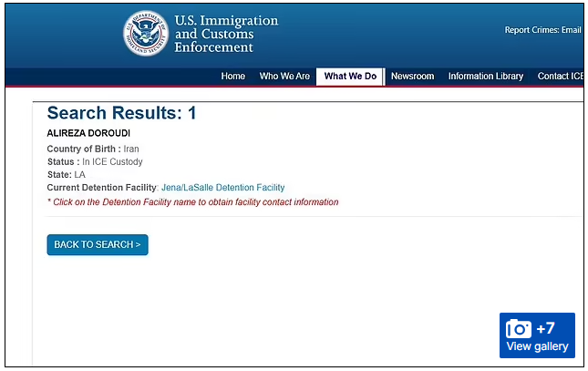Open Jena/LaSalle Detention Facility link

click(x=222, y=188)
